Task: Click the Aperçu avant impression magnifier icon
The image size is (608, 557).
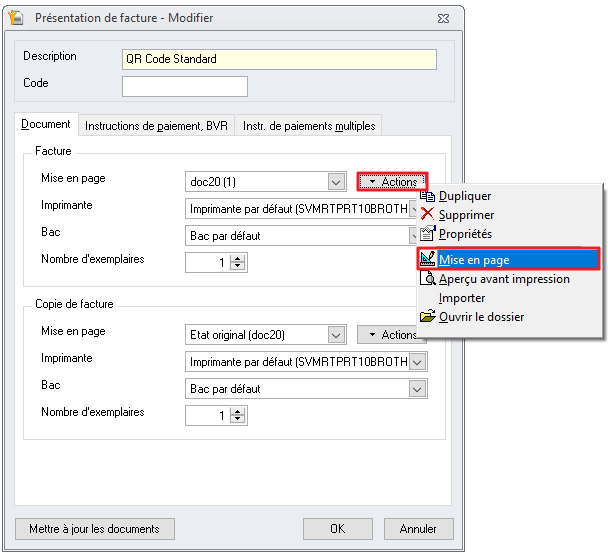Action: (428, 279)
